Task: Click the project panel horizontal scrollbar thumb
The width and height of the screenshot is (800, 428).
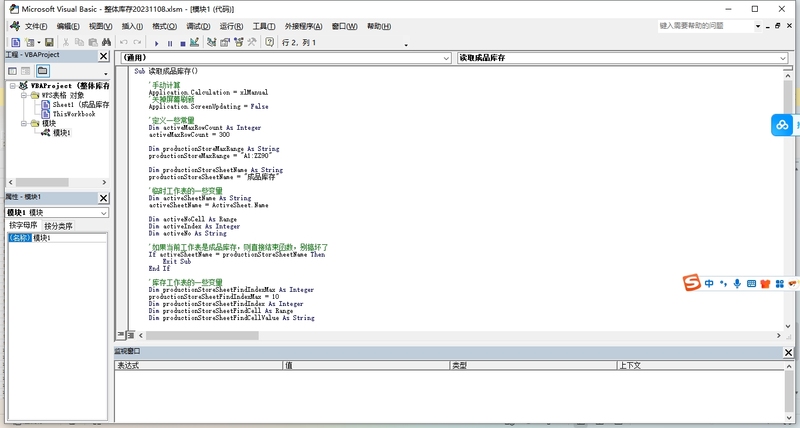Action: click(42, 182)
